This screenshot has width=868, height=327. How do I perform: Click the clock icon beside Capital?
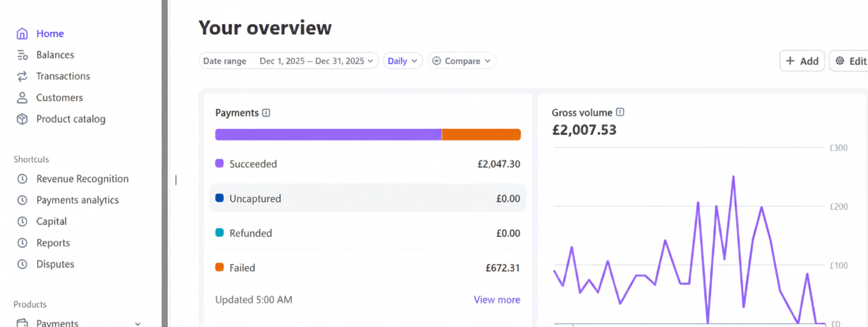[22, 221]
